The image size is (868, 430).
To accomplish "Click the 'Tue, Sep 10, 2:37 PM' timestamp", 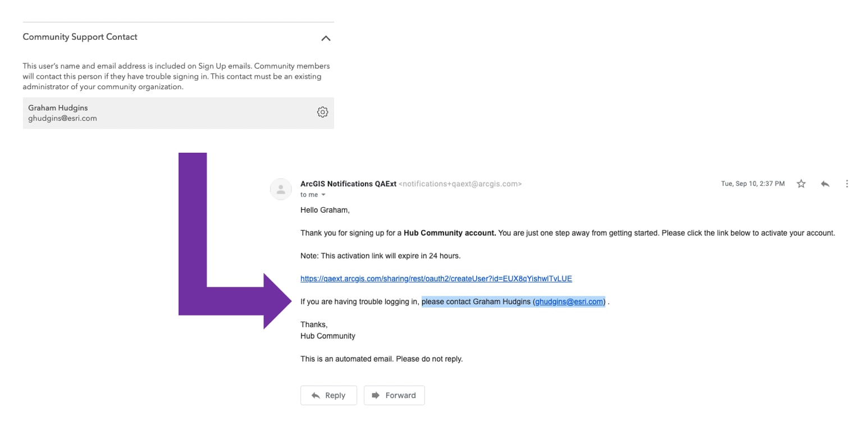I will 752,184.
